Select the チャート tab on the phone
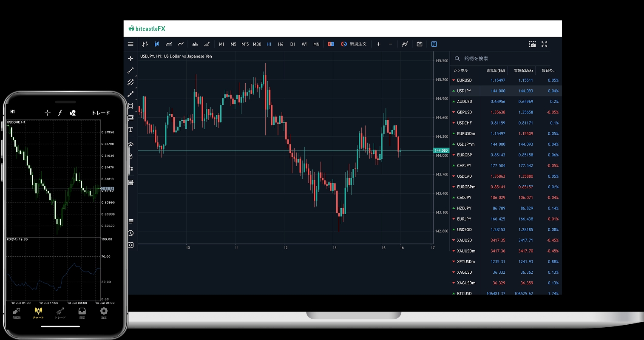 click(38, 313)
